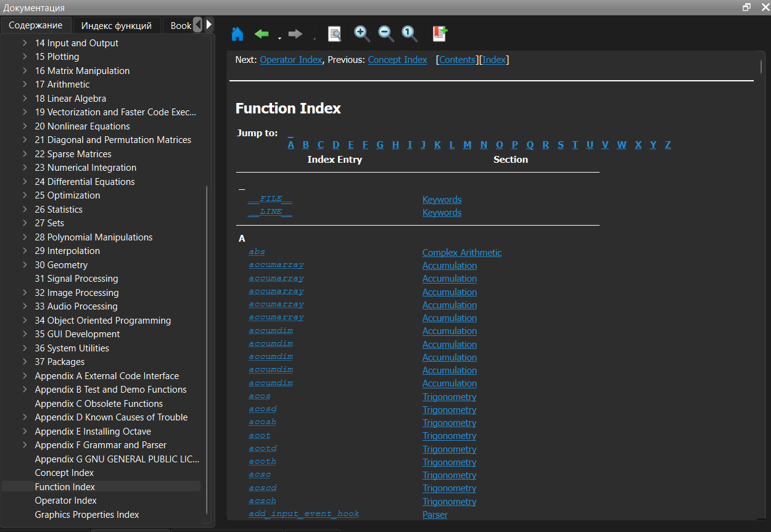Image resolution: width=771 pixels, height=532 pixels.
Task: Click the gray forward arrow
Action: tap(295, 34)
